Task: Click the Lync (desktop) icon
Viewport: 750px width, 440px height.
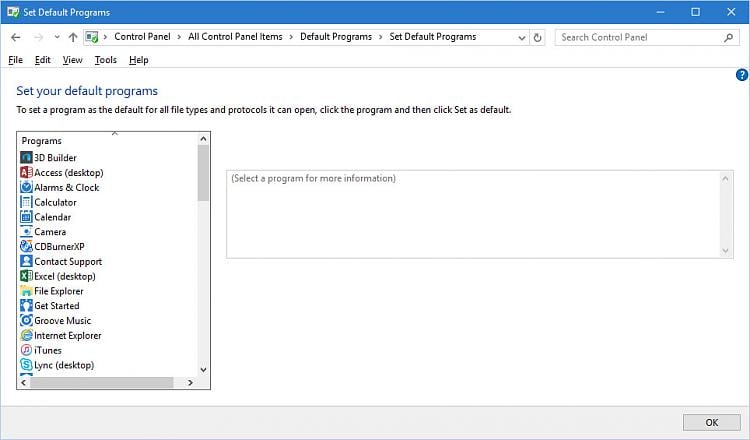Action: tap(26, 365)
